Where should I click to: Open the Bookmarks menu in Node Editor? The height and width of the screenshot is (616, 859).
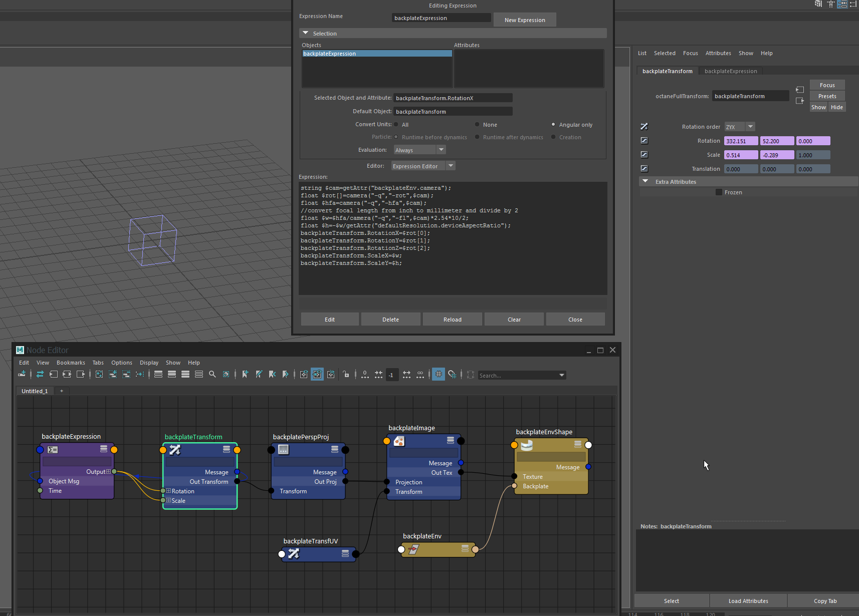[x=71, y=363]
